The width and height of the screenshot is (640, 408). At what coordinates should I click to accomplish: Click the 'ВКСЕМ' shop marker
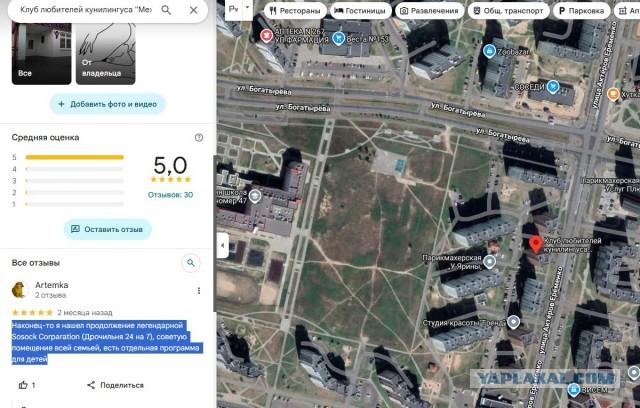[574, 389]
